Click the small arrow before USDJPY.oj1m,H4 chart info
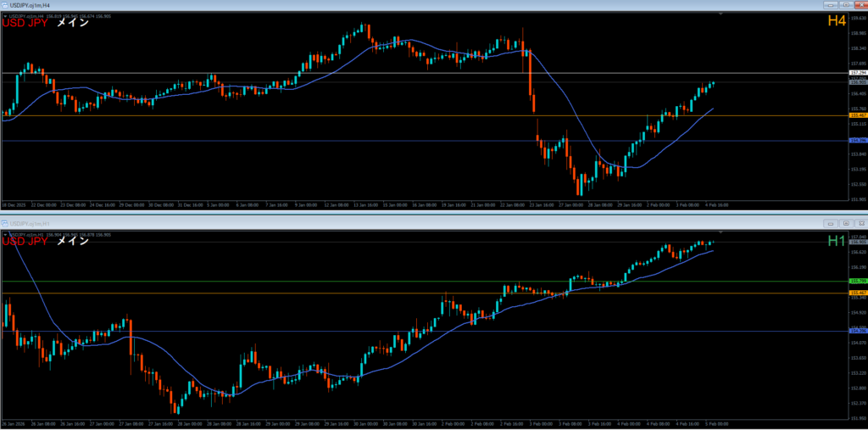Image resolution: width=868 pixels, height=430 pixels. [x=4, y=14]
